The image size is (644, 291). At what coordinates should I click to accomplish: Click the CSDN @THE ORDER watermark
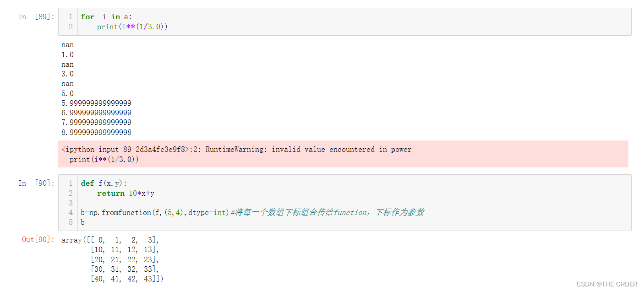point(606,284)
